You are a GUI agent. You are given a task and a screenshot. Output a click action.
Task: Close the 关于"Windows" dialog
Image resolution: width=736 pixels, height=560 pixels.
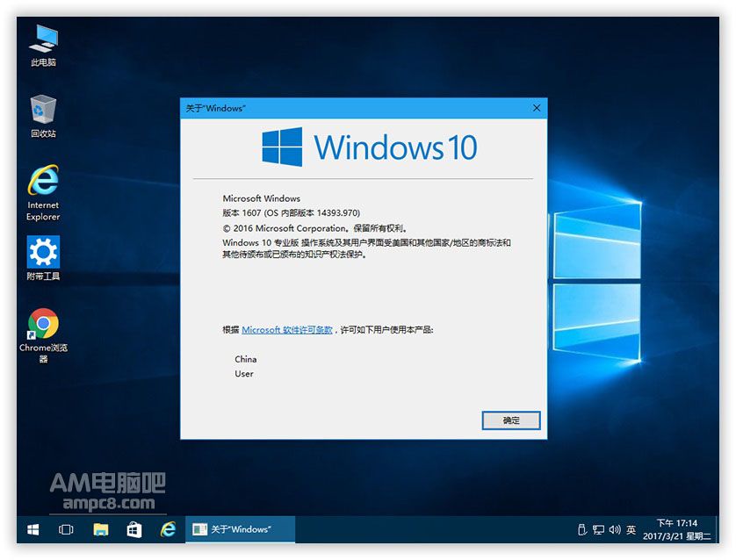(537, 108)
